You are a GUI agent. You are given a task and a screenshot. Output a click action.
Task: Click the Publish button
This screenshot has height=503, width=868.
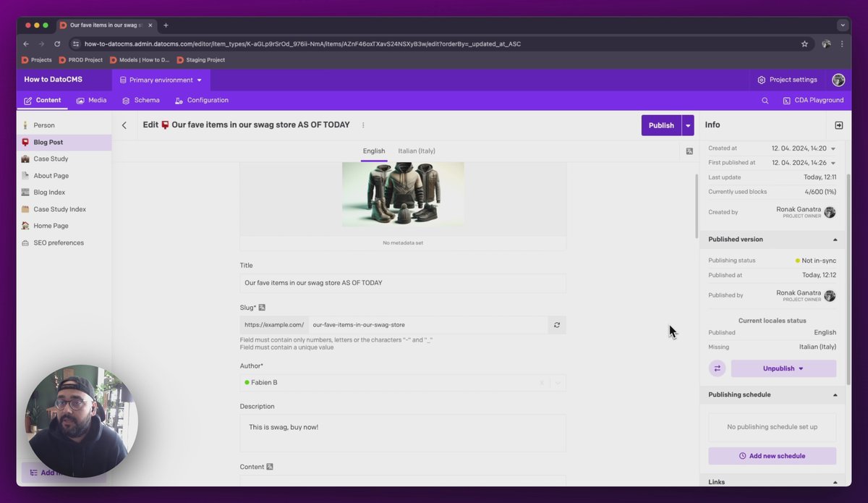661,125
